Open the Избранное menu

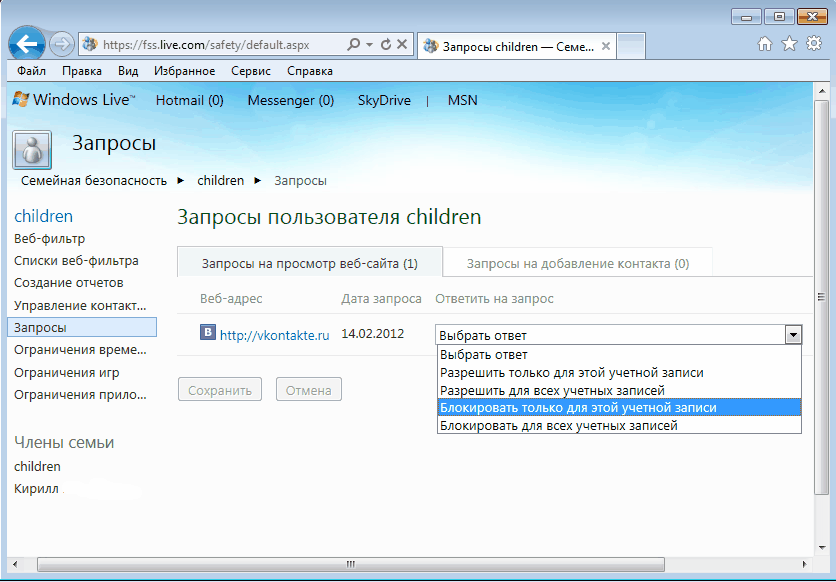click(184, 71)
